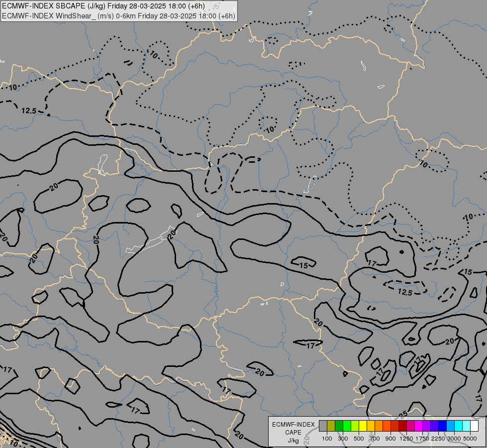The height and width of the screenshot is (448, 487).
Task: Click the gray swatch in the CAPE legend
Action: [323, 426]
